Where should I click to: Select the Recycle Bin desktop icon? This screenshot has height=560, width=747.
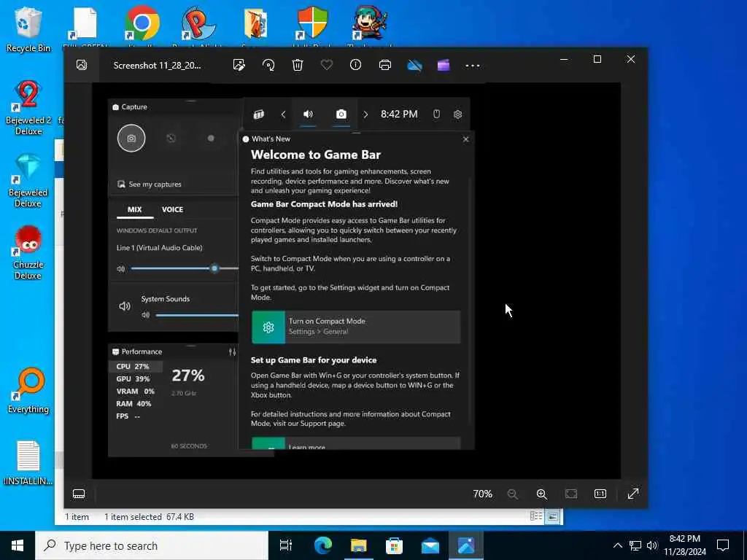coord(28,29)
